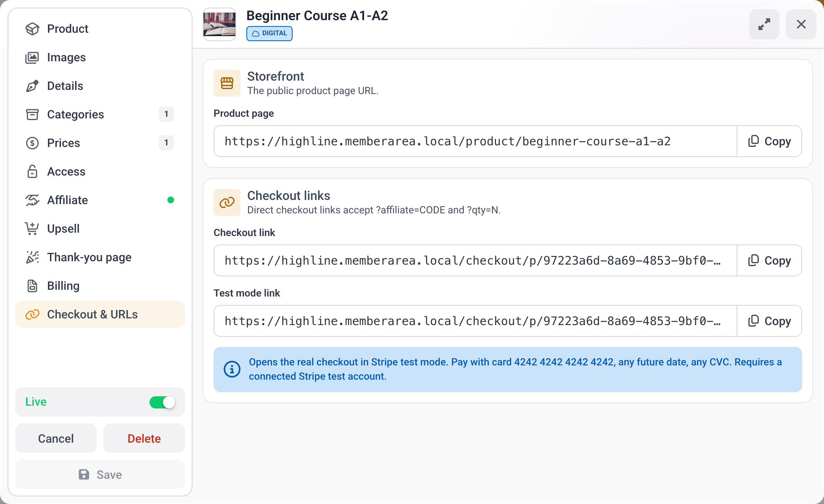Click the Live label
This screenshot has width=824, height=504.
pos(36,402)
